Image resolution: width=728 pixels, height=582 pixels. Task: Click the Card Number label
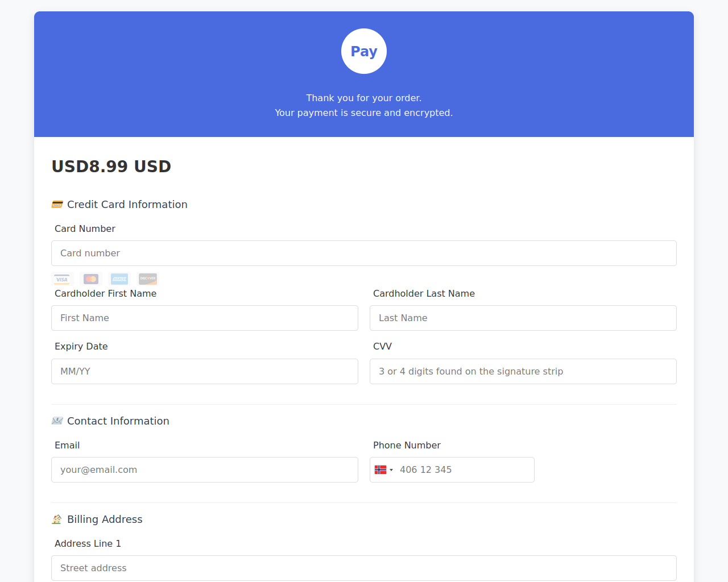[85, 228]
